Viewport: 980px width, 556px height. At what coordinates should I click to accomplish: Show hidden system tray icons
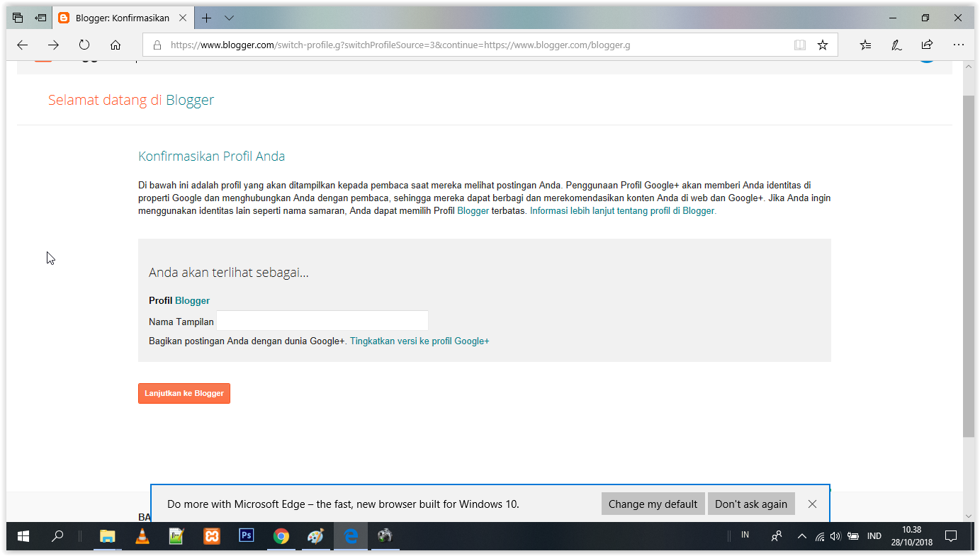[802, 536]
